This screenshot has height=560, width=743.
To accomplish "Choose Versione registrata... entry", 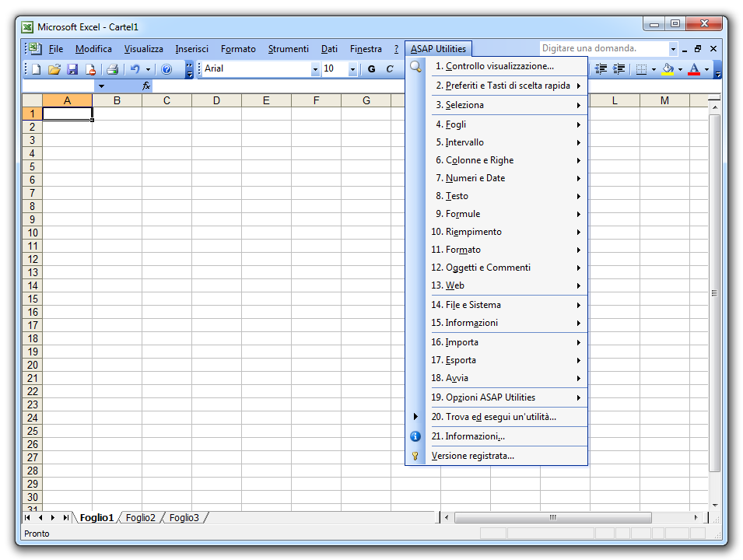I will (496, 455).
